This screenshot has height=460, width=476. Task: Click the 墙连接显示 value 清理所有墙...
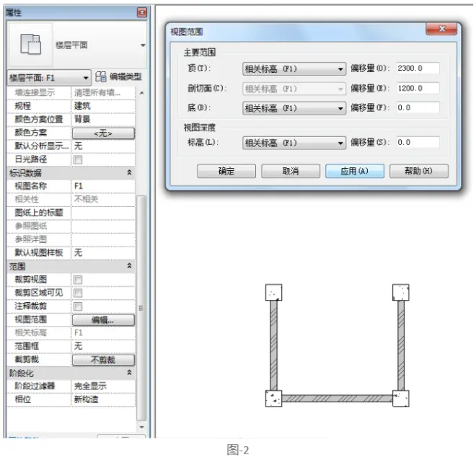click(103, 92)
